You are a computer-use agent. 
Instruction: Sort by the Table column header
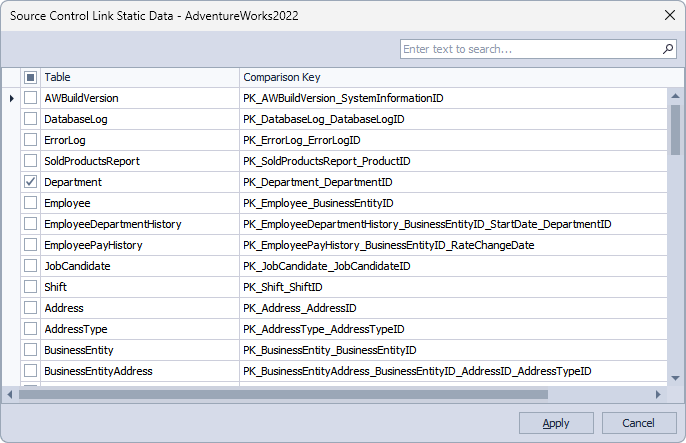coord(140,77)
